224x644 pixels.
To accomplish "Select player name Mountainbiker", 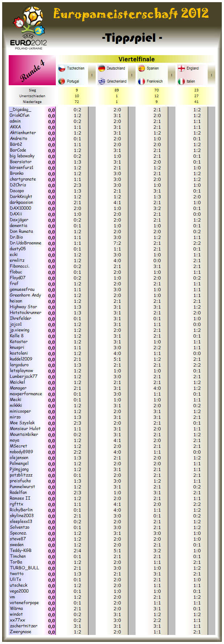I will pyautogui.click(x=24, y=434).
